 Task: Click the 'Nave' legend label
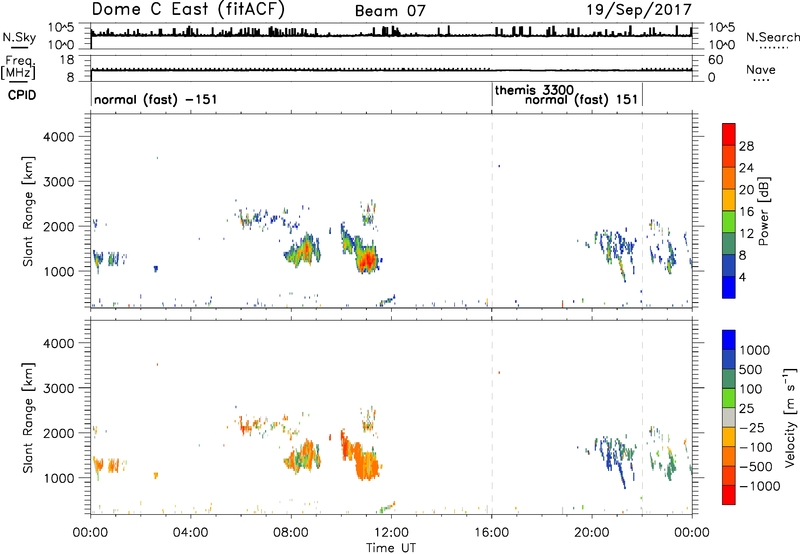761,69
